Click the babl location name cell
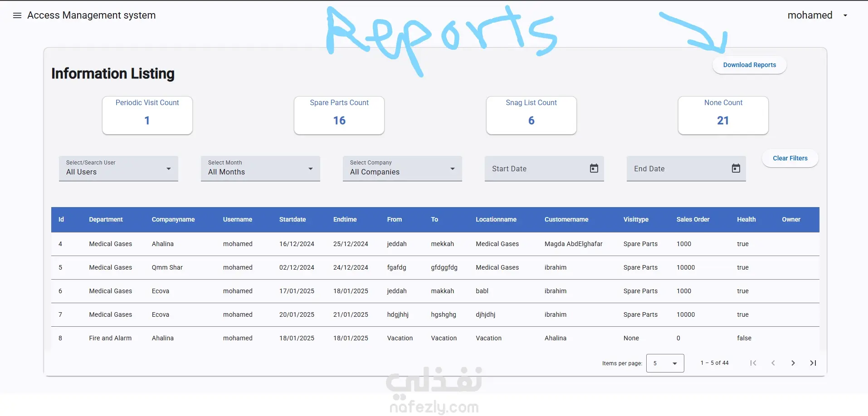The width and height of the screenshot is (868, 416). pos(482,291)
